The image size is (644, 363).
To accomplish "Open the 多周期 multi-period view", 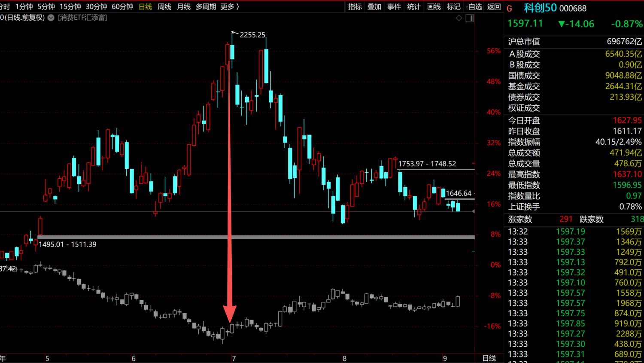I will pos(206,6).
